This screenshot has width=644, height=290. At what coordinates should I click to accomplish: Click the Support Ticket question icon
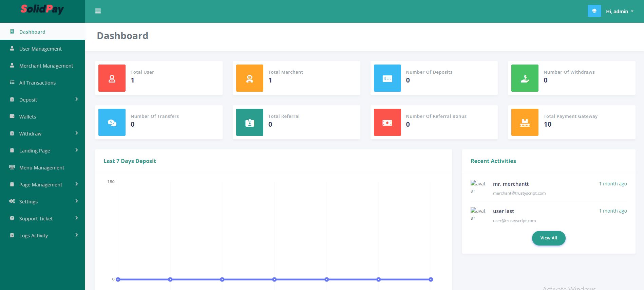[12, 218]
